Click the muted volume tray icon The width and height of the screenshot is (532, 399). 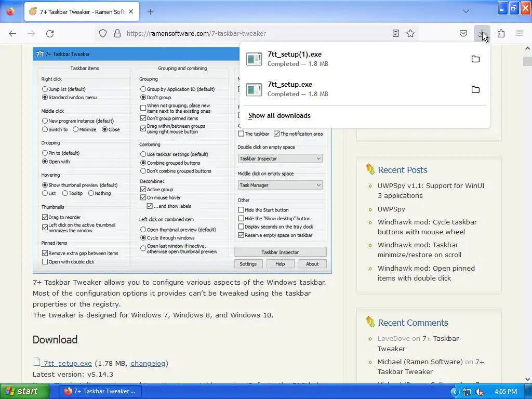pos(480,392)
